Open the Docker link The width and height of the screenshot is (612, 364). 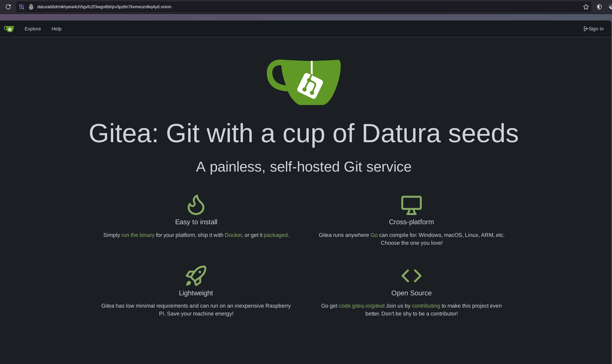pos(233,235)
